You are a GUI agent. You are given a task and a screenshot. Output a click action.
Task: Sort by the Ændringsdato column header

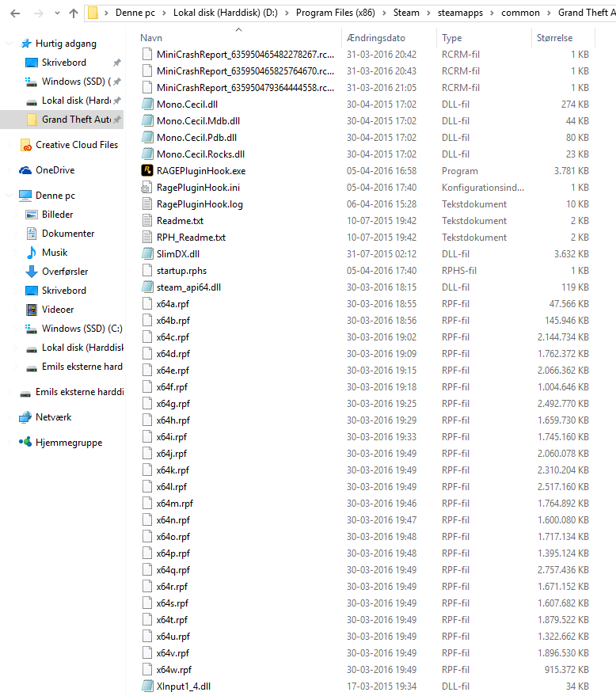pyautogui.click(x=376, y=38)
